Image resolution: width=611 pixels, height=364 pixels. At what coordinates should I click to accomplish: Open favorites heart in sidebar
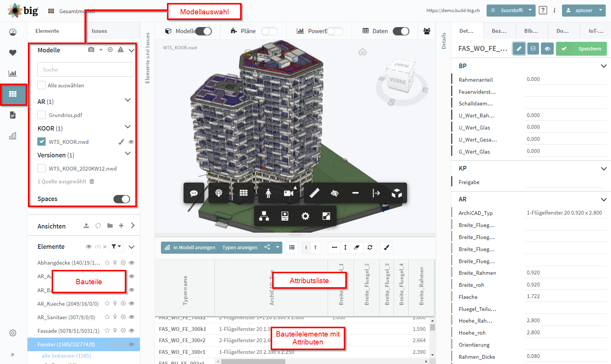coord(13,53)
